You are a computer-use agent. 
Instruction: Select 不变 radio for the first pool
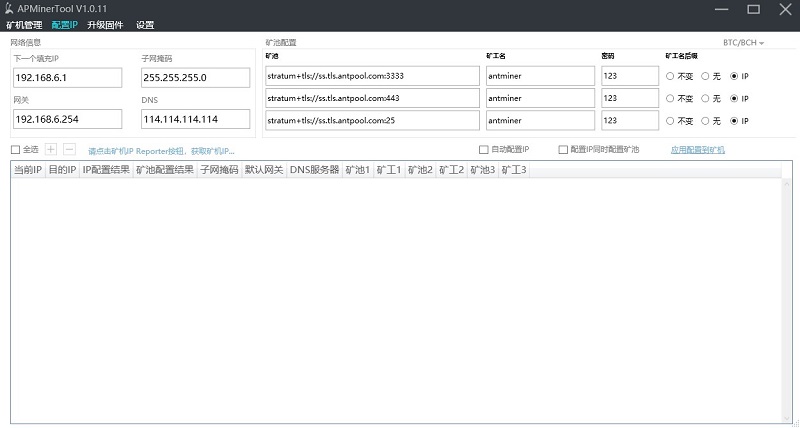point(670,76)
